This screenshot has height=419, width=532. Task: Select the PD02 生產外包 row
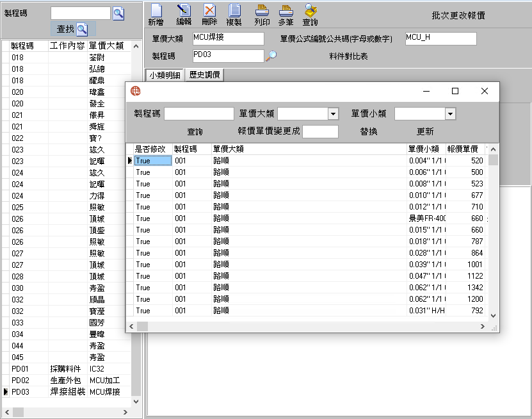click(x=67, y=381)
